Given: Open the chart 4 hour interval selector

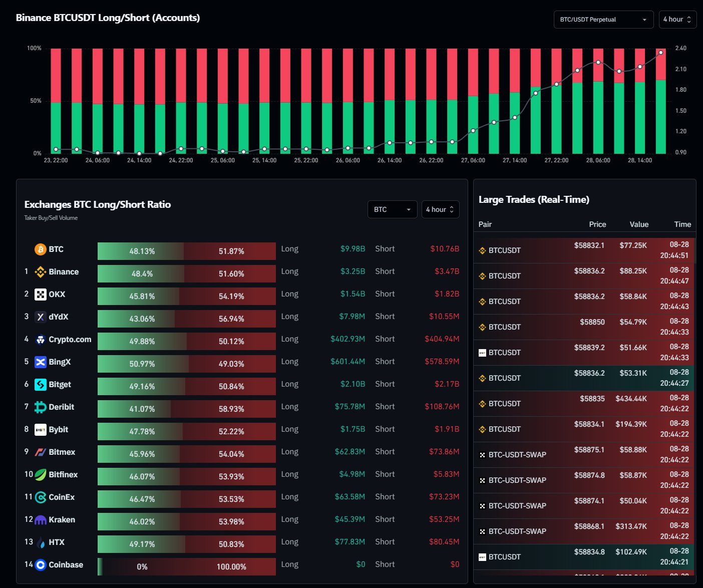Looking at the screenshot, I should pos(677,20).
